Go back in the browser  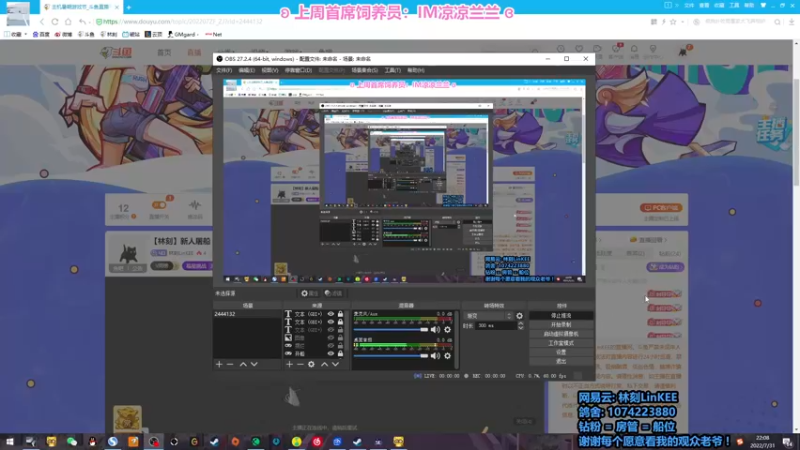point(42,22)
